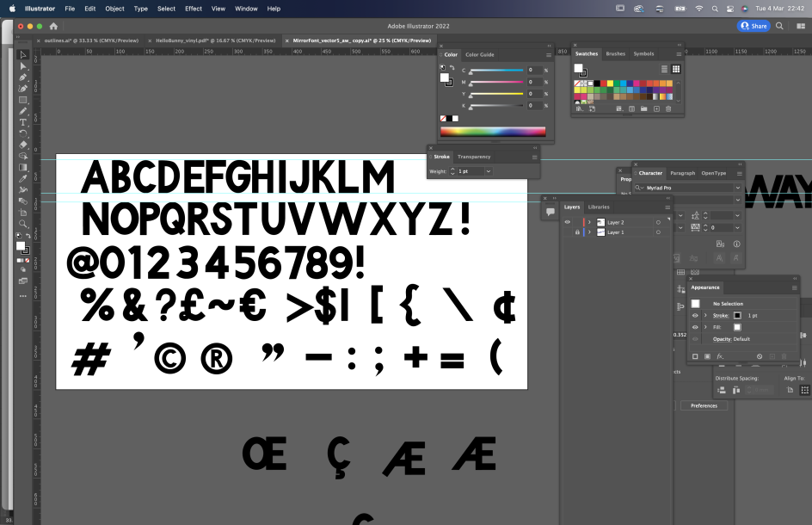Screen dimensions: 812x525
Task: Switch to the Brushes tab
Action: (615, 53)
